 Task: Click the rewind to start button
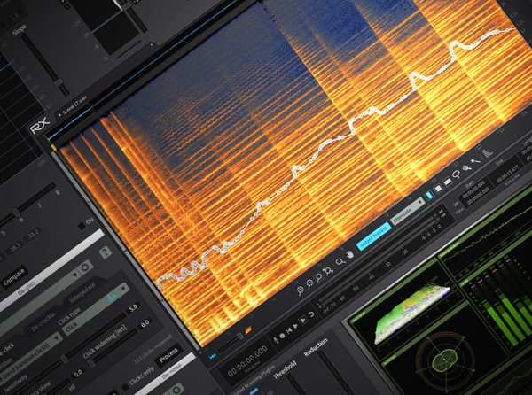(289, 330)
